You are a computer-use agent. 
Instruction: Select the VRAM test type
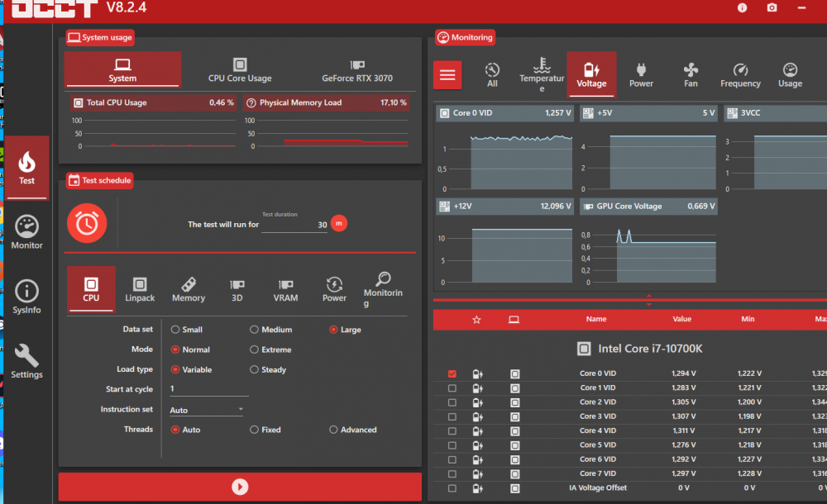click(285, 290)
